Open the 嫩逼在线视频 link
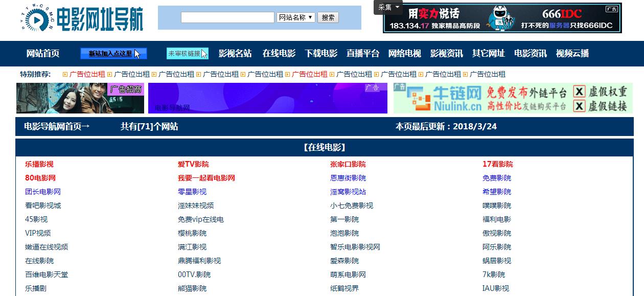The height and width of the screenshot is (296, 644). coord(47,247)
